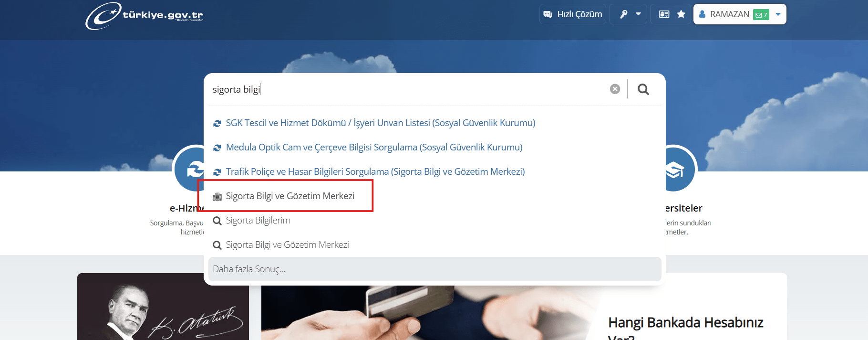This screenshot has width=868, height=340.
Task: Open the Hızlı Çözüm button
Action: [x=573, y=14]
